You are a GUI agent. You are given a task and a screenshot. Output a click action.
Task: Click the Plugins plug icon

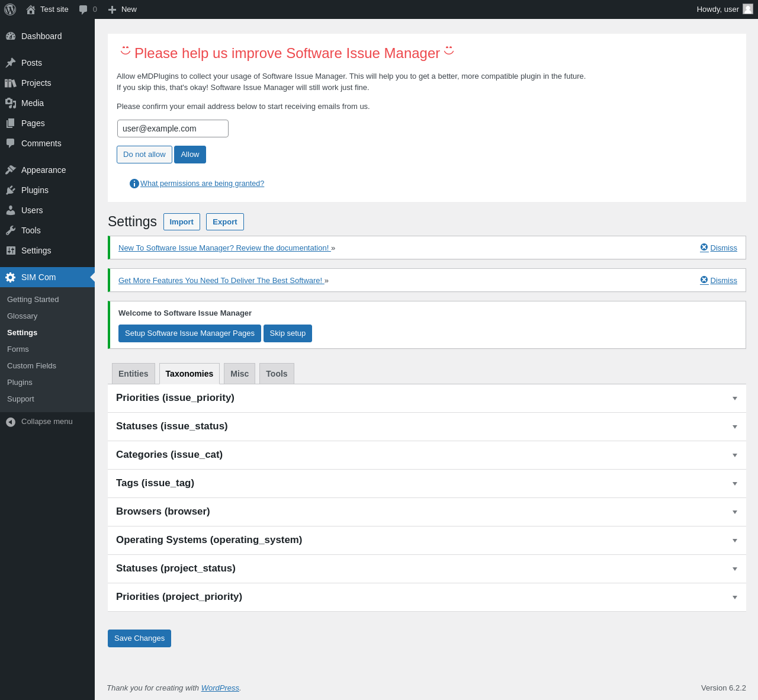pyautogui.click(x=11, y=190)
